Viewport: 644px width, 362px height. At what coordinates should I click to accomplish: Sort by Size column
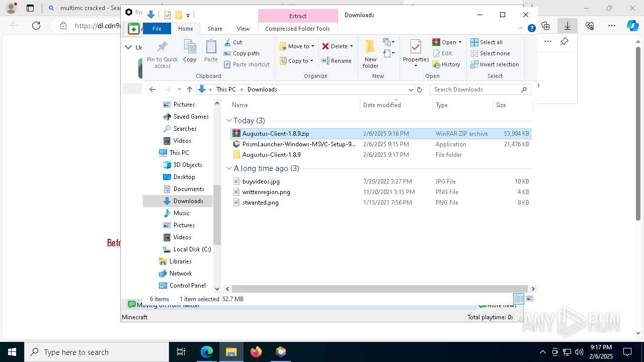point(513,105)
